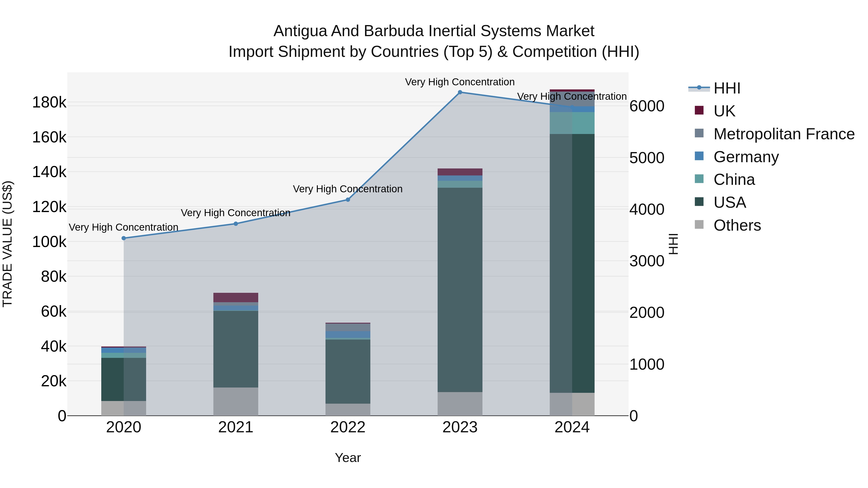The width and height of the screenshot is (868, 488).
Task: Click the 2023 x-axis label
Action: [x=460, y=427]
